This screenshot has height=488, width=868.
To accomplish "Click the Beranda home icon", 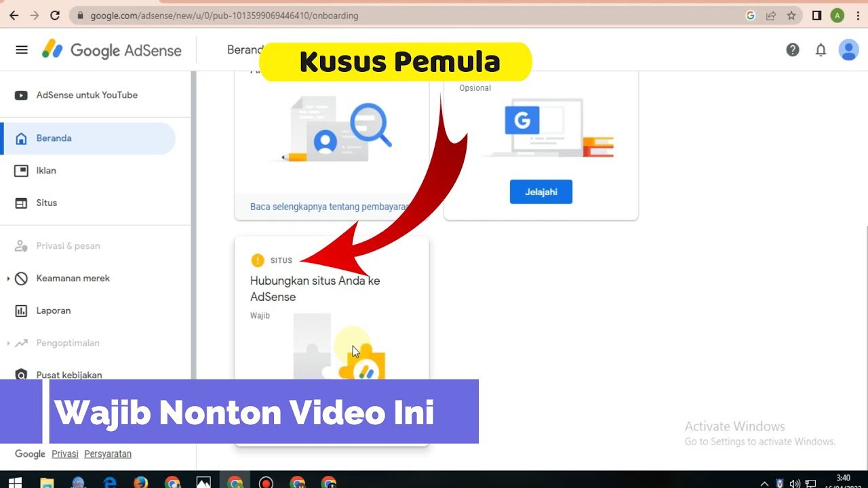I will point(21,138).
